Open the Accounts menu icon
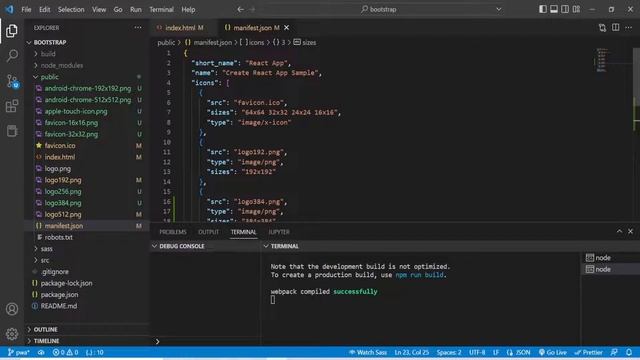The height and width of the screenshot is (360, 640). click(12, 309)
